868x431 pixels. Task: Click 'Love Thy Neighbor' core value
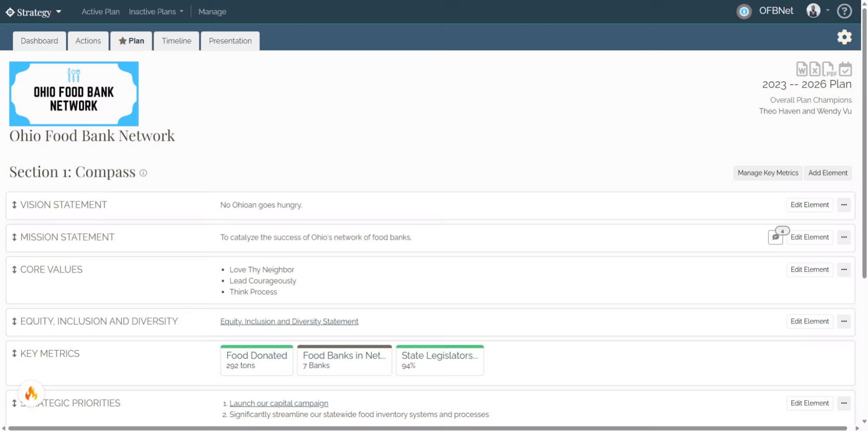pyautogui.click(x=261, y=270)
